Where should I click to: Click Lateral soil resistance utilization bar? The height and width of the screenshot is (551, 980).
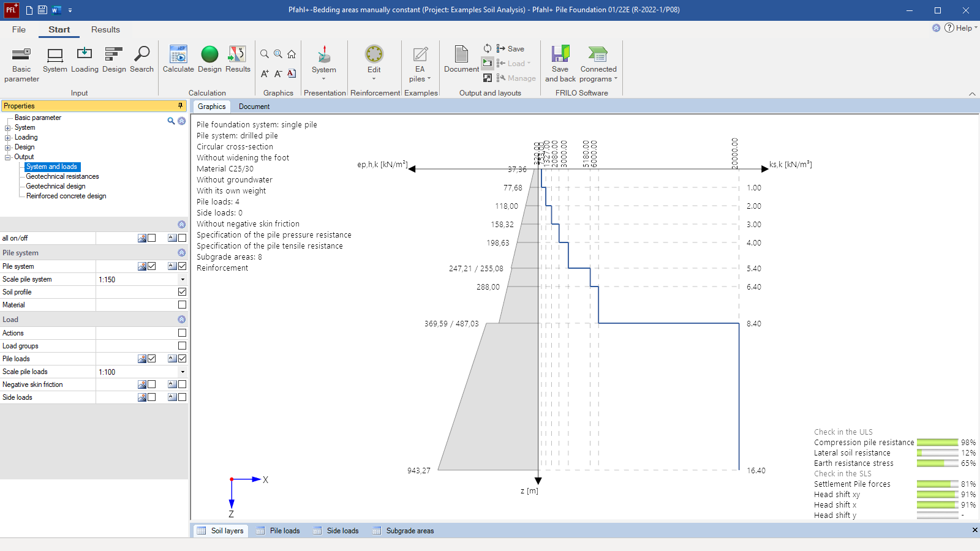click(938, 453)
